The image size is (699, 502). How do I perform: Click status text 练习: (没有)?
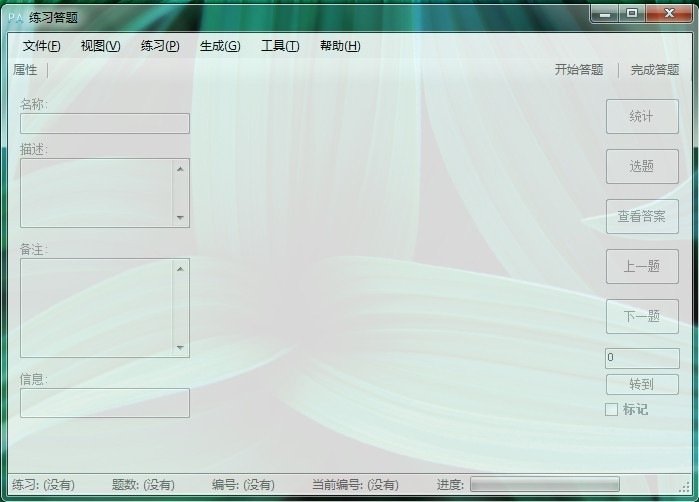coord(43,484)
